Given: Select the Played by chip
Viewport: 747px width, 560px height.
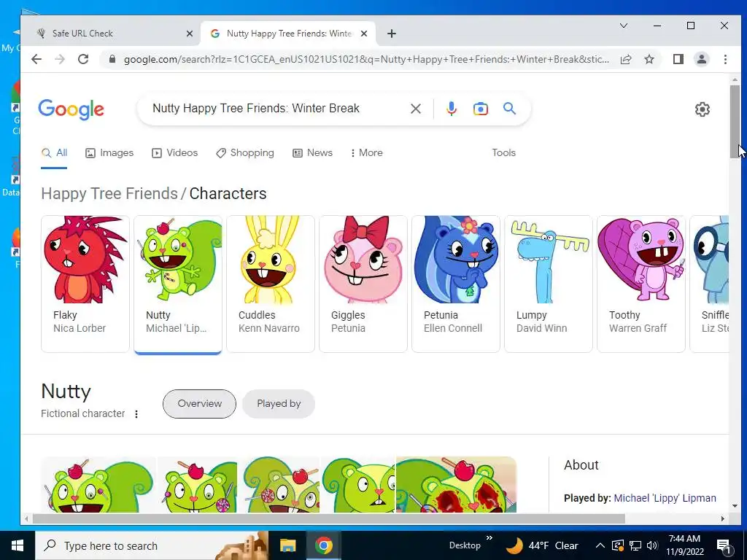Looking at the screenshot, I should tap(279, 404).
